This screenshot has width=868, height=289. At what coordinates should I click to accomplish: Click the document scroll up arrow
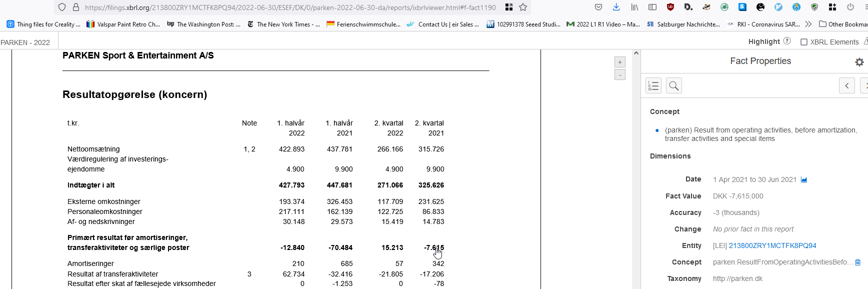(x=636, y=53)
